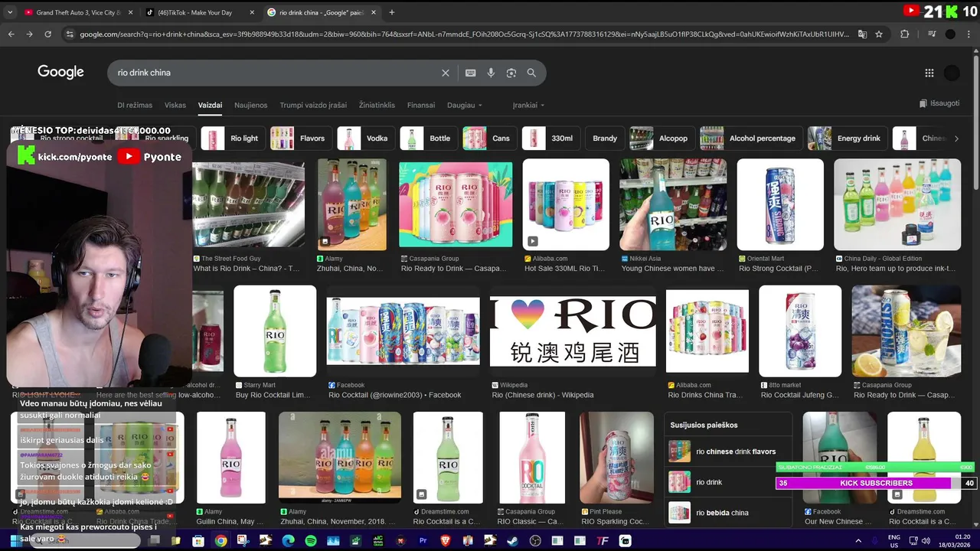This screenshot has width=980, height=551.
Task: Close the Grand Theft Auto 3 tab
Action: (130, 12)
